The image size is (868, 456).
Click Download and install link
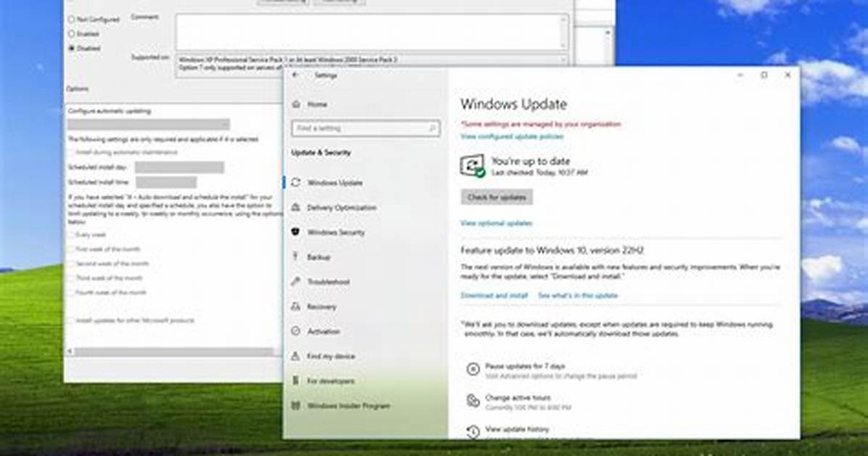[x=494, y=296]
